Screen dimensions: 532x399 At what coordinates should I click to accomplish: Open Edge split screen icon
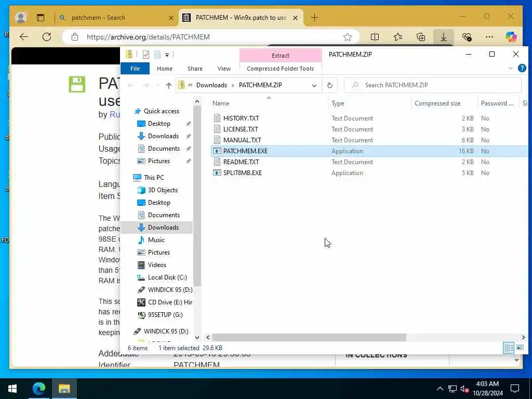coord(375,37)
